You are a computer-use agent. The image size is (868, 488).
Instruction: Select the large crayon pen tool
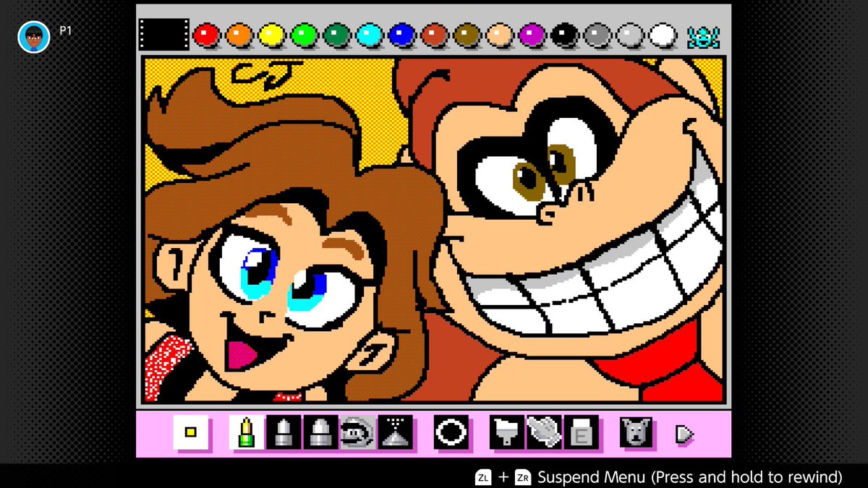click(320, 432)
